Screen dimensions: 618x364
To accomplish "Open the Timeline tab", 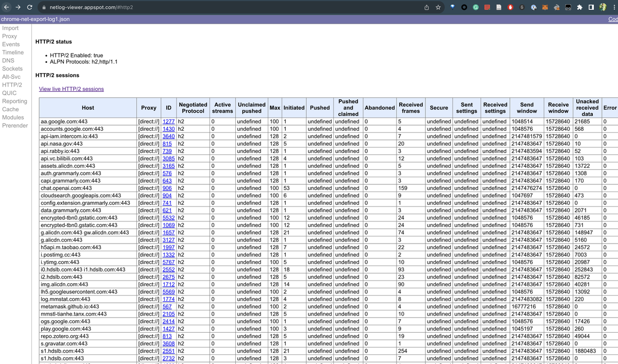I will 13,53.
